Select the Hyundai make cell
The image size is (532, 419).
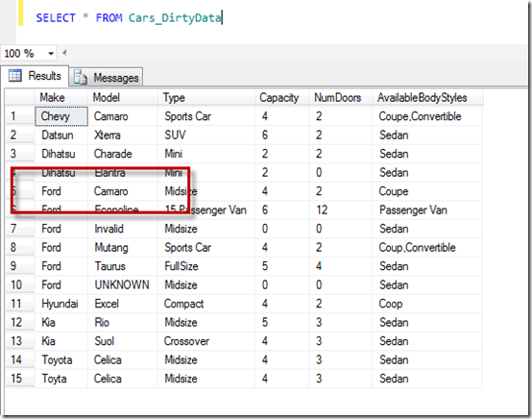[61, 304]
